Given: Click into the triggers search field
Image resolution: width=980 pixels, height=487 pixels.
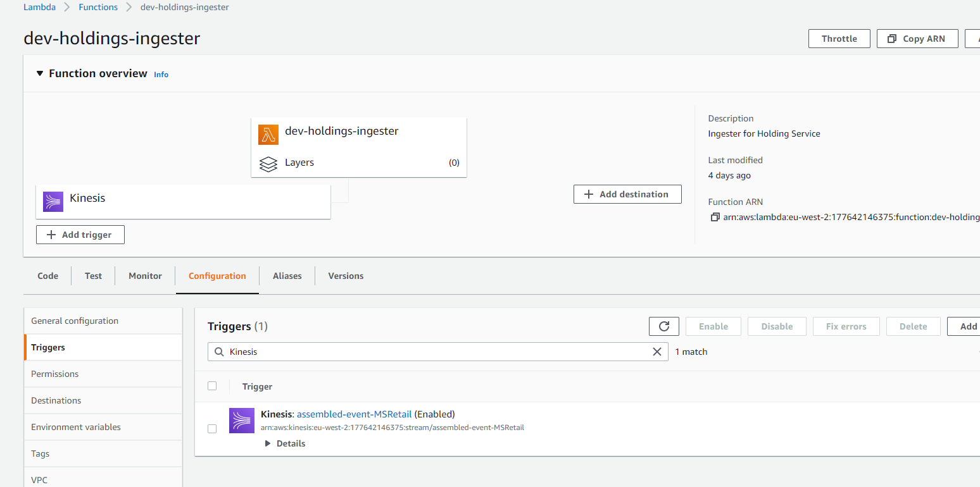Looking at the screenshot, I should click(x=437, y=352).
